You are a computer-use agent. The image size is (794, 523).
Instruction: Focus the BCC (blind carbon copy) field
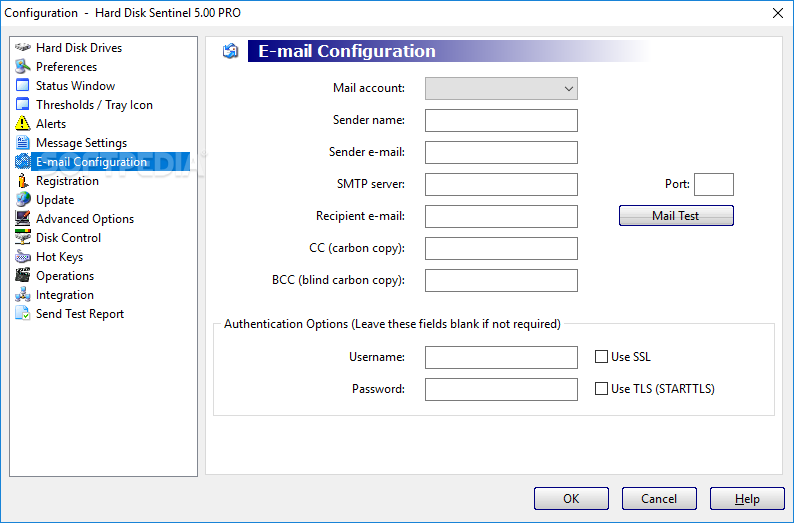[501, 280]
